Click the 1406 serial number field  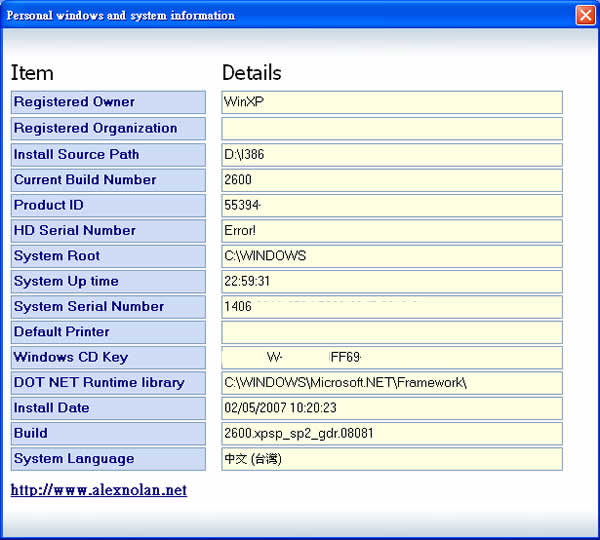pyautogui.click(x=392, y=307)
